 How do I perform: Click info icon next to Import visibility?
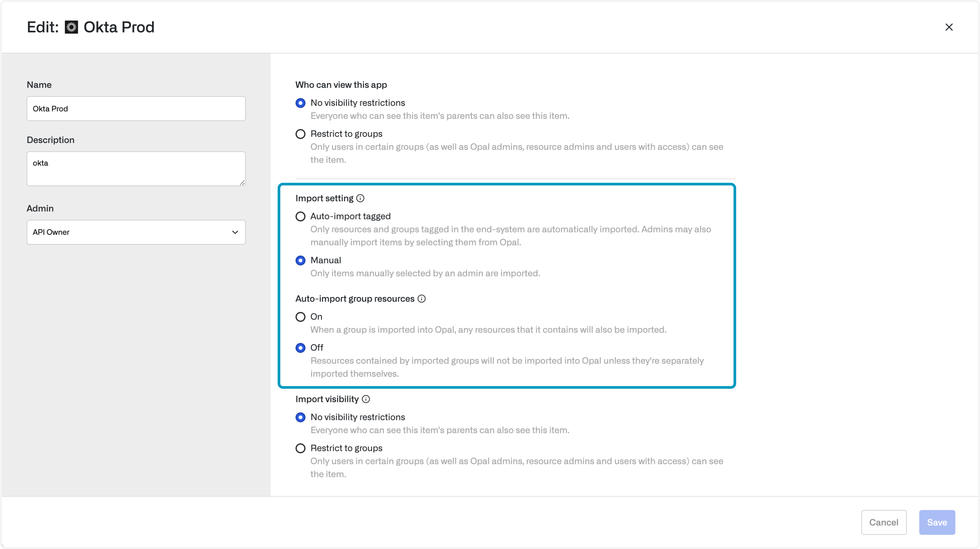pos(366,399)
